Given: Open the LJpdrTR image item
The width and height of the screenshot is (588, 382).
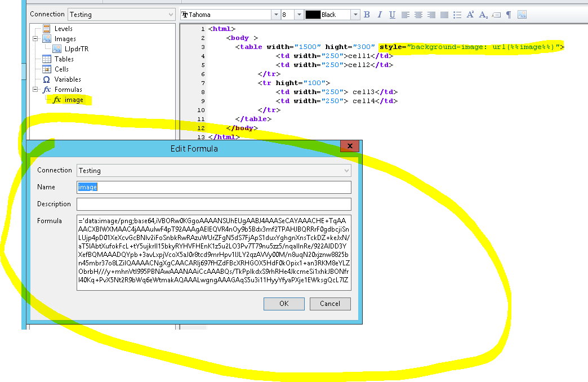Looking at the screenshot, I should (76, 49).
